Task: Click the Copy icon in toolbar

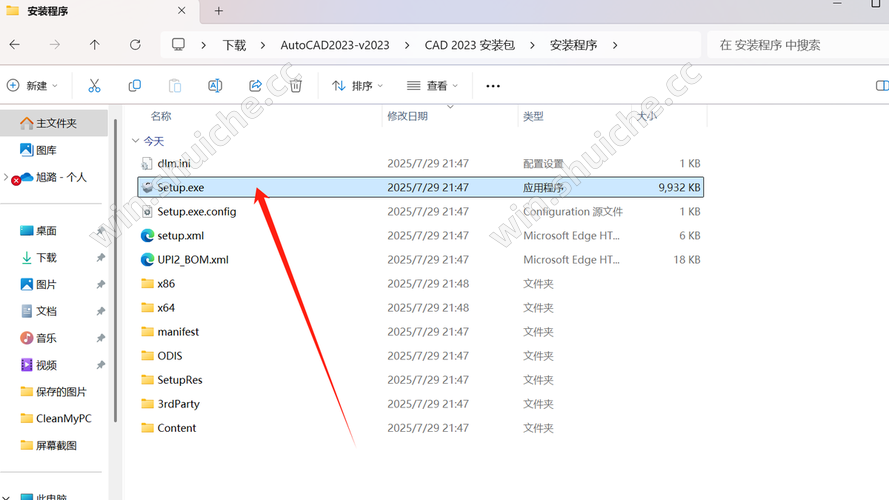Action: tap(134, 86)
